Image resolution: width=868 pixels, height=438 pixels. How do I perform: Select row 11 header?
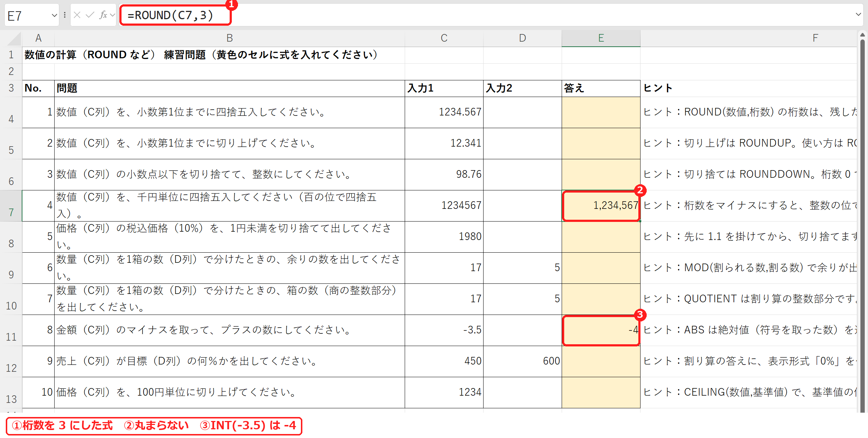click(x=11, y=330)
